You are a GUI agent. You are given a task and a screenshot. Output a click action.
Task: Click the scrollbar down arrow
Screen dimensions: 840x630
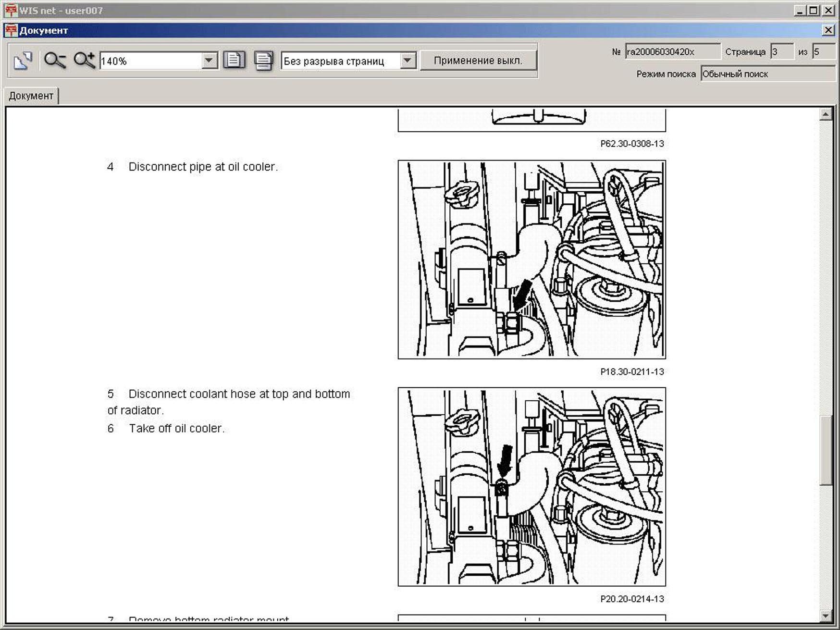click(826, 616)
